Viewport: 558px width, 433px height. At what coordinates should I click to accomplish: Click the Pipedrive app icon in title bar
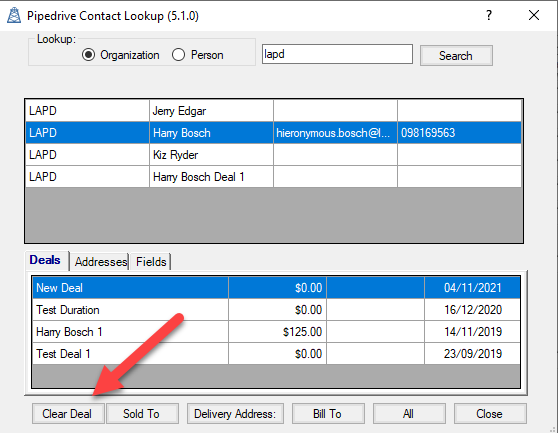pyautogui.click(x=14, y=15)
